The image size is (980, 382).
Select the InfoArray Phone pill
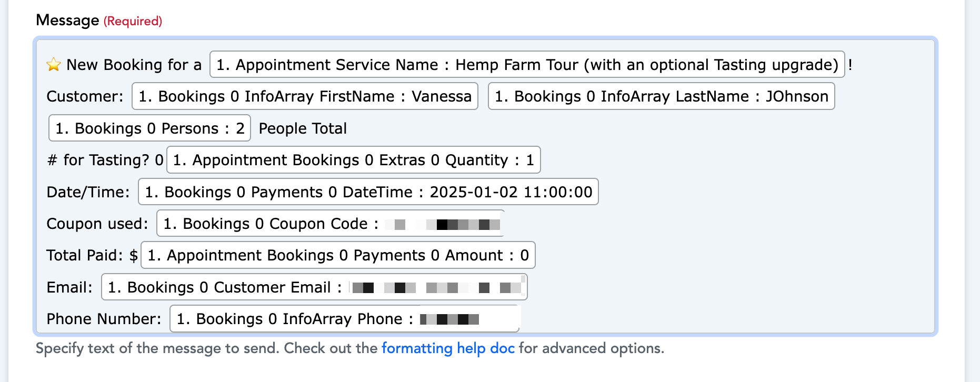pos(344,319)
